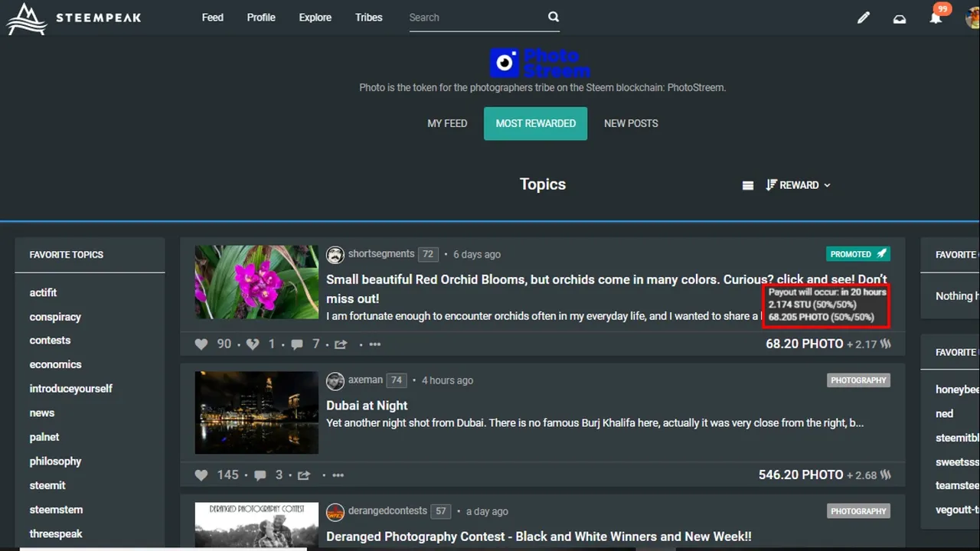
Task: Click Steem icon by Dubai payout
Action: coord(886,475)
